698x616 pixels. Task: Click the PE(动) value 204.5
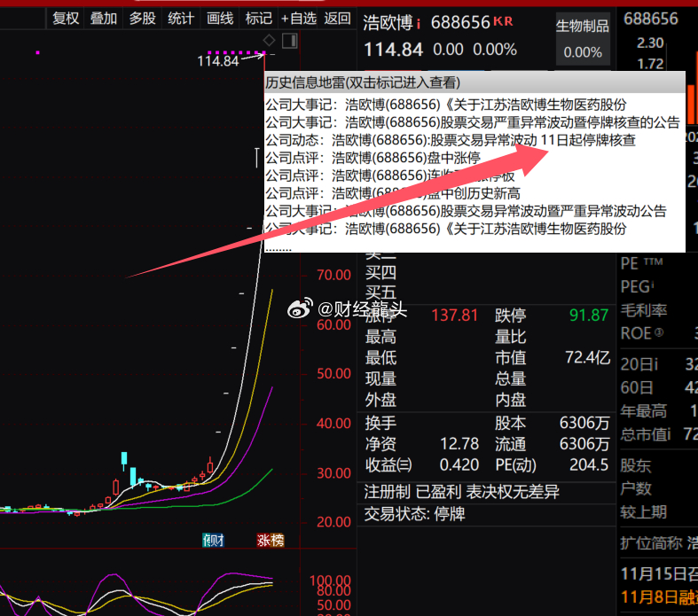[589, 465]
